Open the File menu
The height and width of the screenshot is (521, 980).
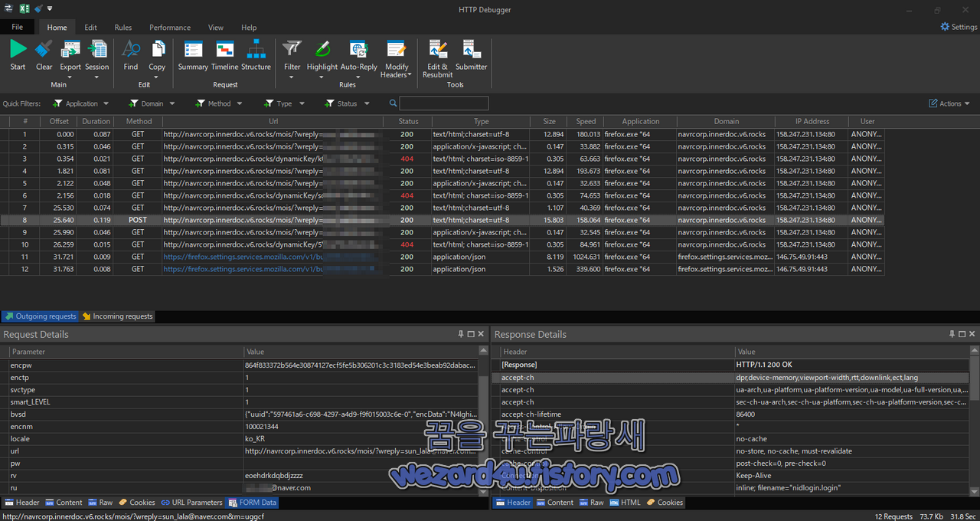pyautogui.click(x=17, y=27)
